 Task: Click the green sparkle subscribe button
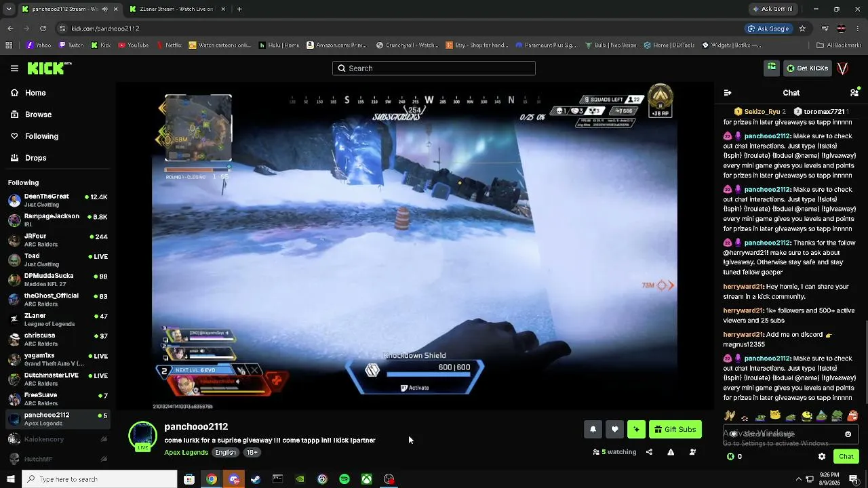point(636,429)
